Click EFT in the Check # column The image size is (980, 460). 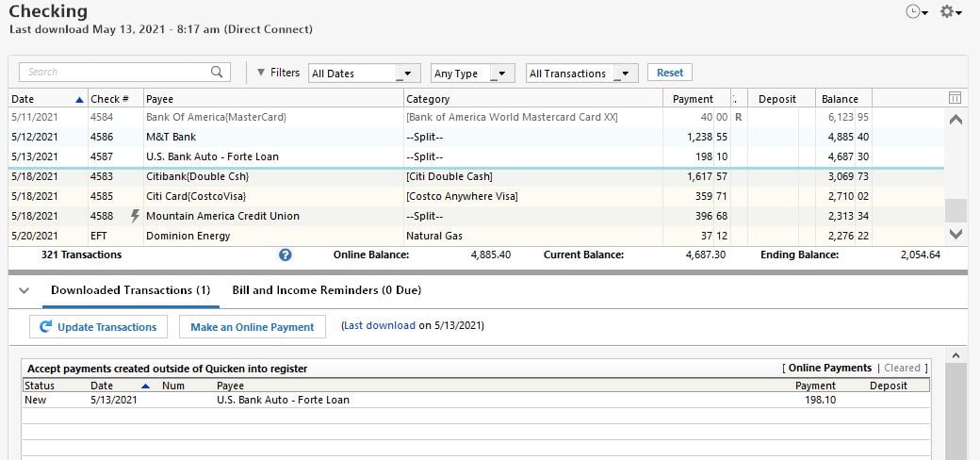(100, 236)
